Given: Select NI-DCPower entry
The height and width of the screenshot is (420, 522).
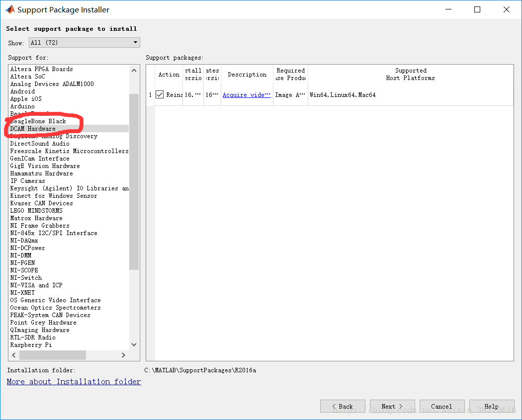Looking at the screenshot, I should click(69, 248).
